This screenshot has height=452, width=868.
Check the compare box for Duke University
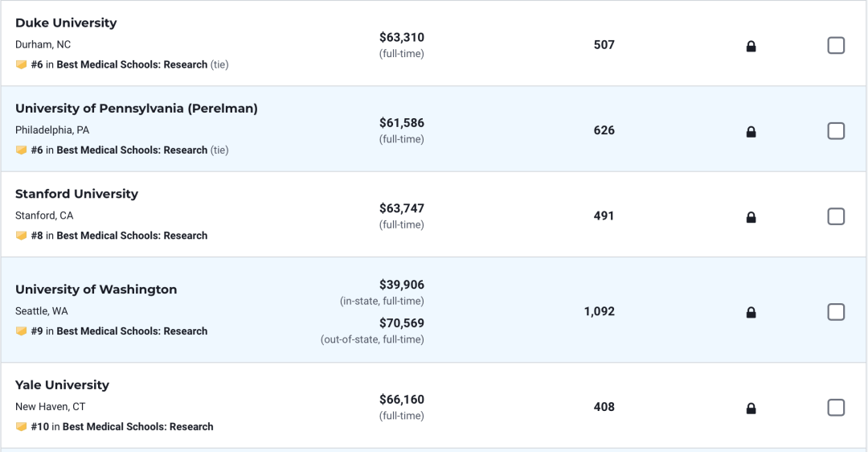click(x=836, y=45)
